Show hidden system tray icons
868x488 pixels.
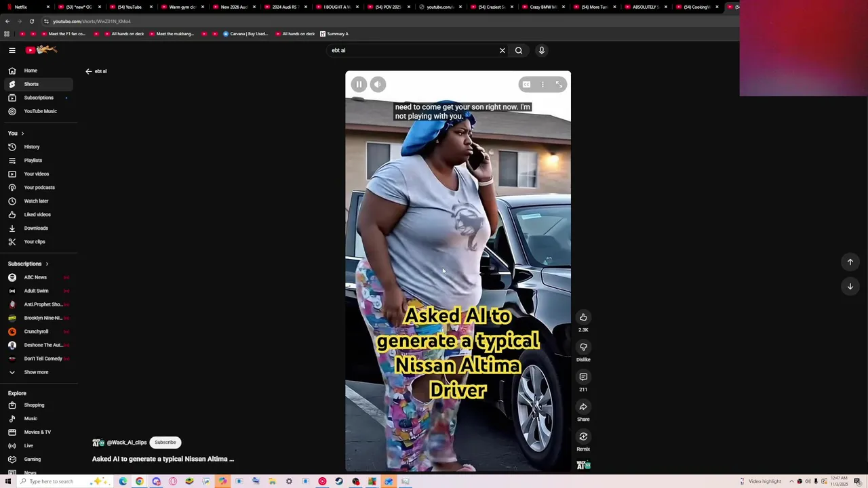(x=791, y=481)
